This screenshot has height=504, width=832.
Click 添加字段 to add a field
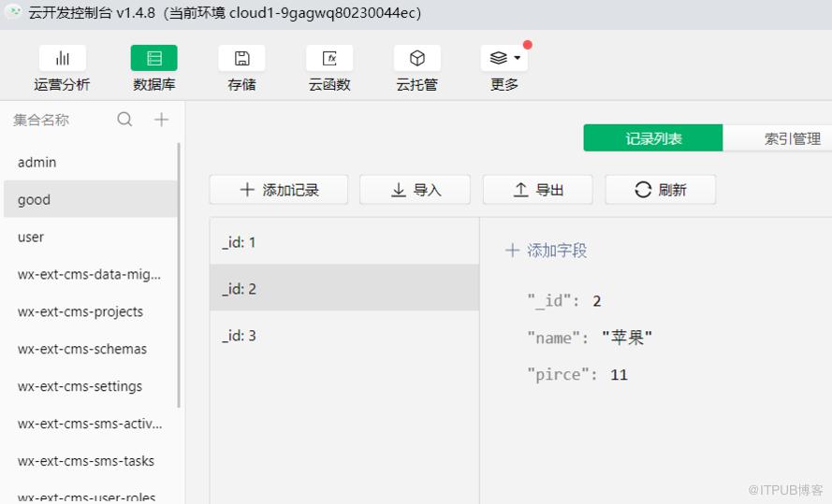[546, 251]
